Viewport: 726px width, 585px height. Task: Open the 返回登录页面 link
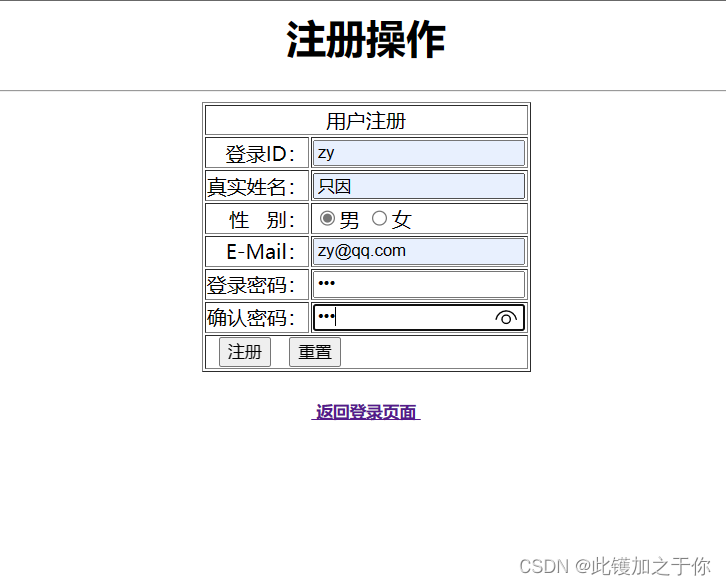[366, 412]
